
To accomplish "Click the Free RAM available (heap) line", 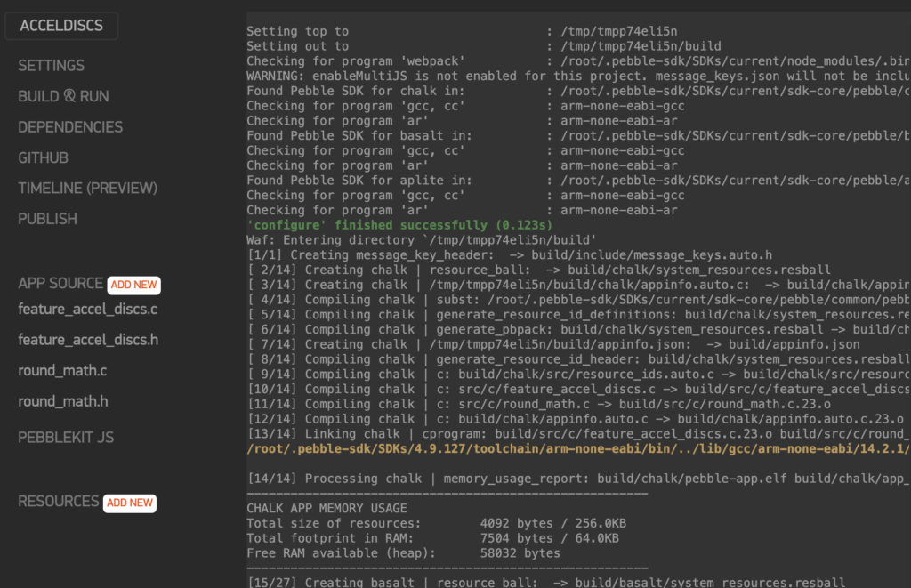I will coord(403,553).
